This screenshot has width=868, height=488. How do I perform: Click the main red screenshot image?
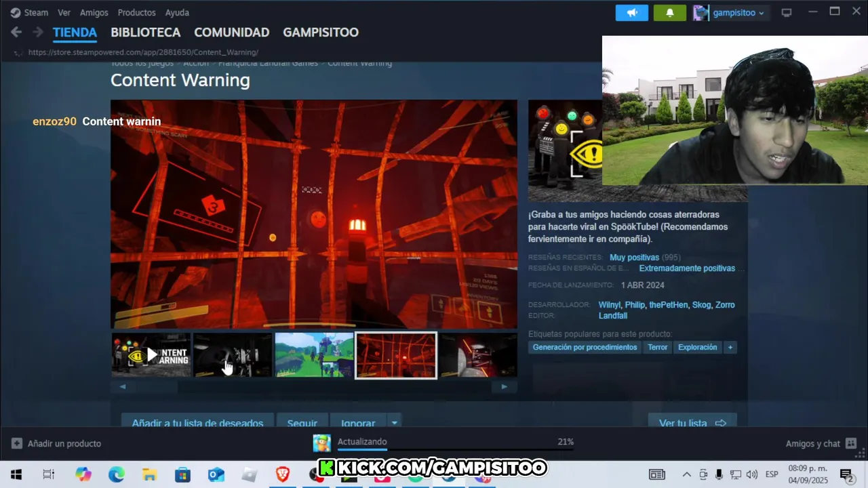point(314,214)
